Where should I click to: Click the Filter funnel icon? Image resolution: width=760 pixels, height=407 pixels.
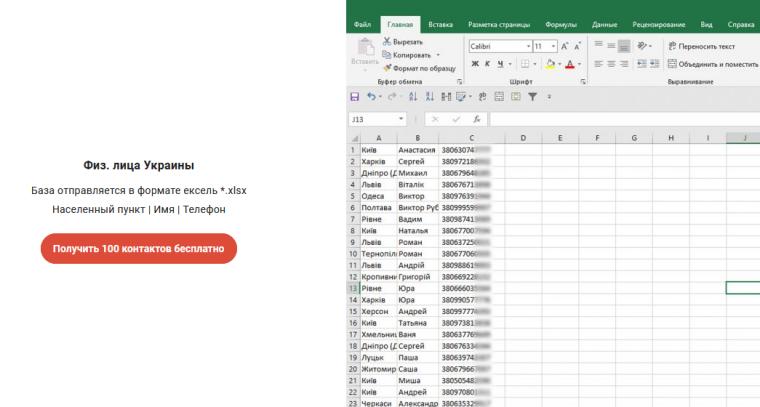532,97
